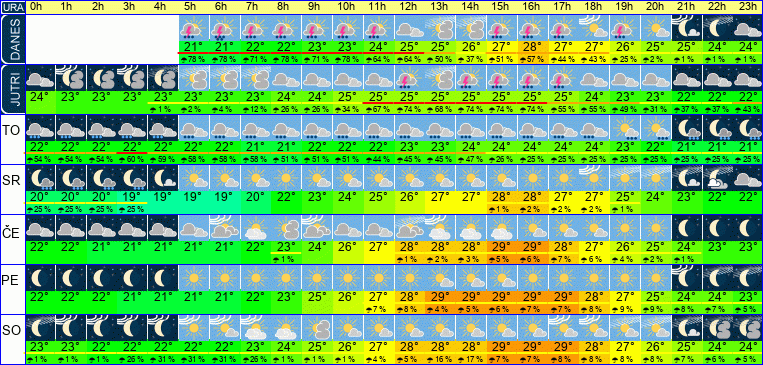Click the DANES 28° temperature cell at 16h
This screenshot has width=763, height=365.
pyautogui.click(x=531, y=47)
